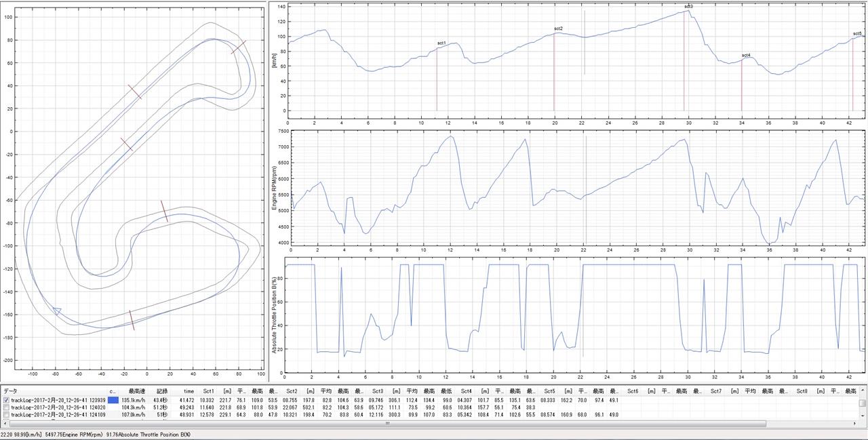Image resolution: width=868 pixels, height=440 pixels.
Task: Click the Sct7 column header
Action: coord(716,391)
